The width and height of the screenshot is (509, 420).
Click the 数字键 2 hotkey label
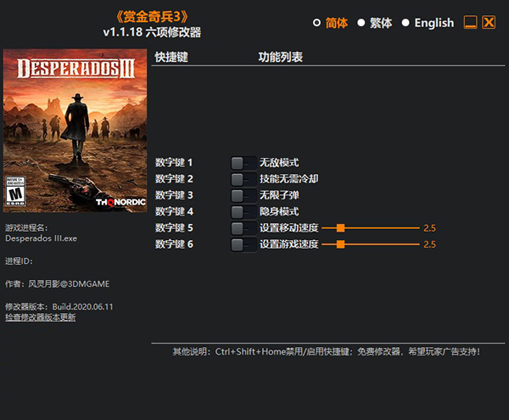tap(174, 179)
